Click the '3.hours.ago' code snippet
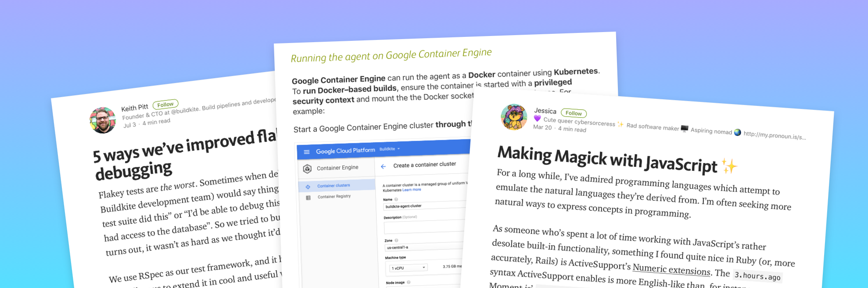This screenshot has height=288, width=868. click(x=757, y=276)
